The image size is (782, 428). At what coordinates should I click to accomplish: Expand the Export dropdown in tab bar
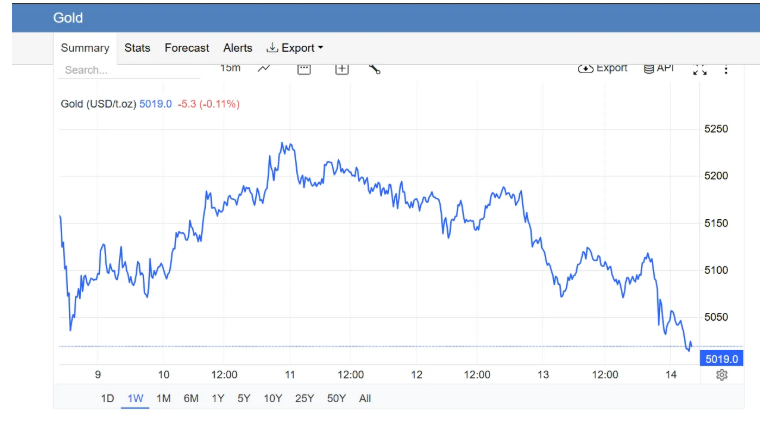pos(295,48)
